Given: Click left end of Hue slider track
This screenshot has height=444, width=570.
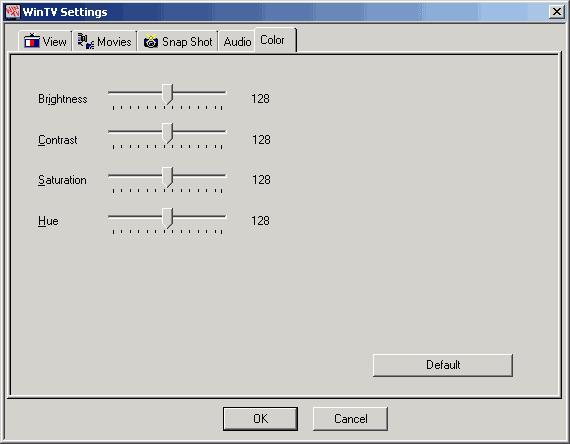Looking at the screenshot, I should (x=113, y=217).
